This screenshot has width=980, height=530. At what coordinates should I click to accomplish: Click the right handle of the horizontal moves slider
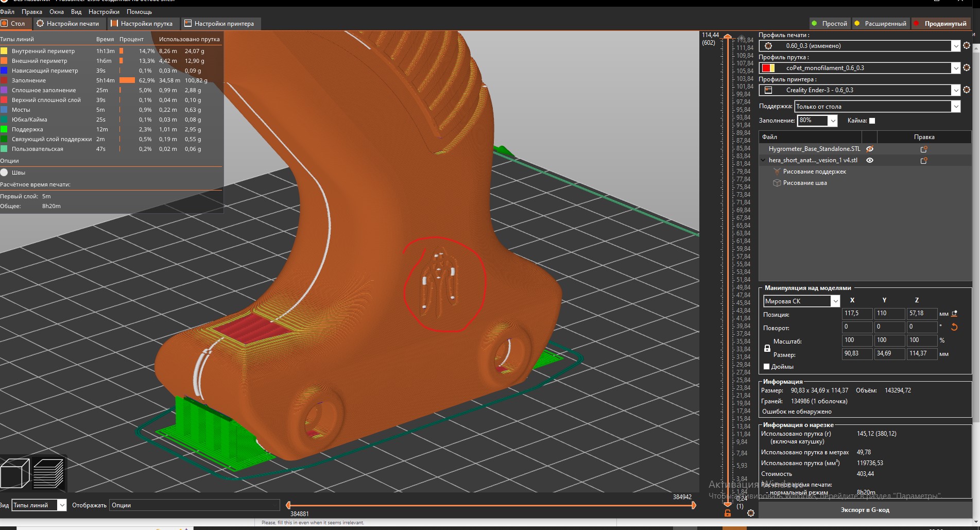click(694, 505)
